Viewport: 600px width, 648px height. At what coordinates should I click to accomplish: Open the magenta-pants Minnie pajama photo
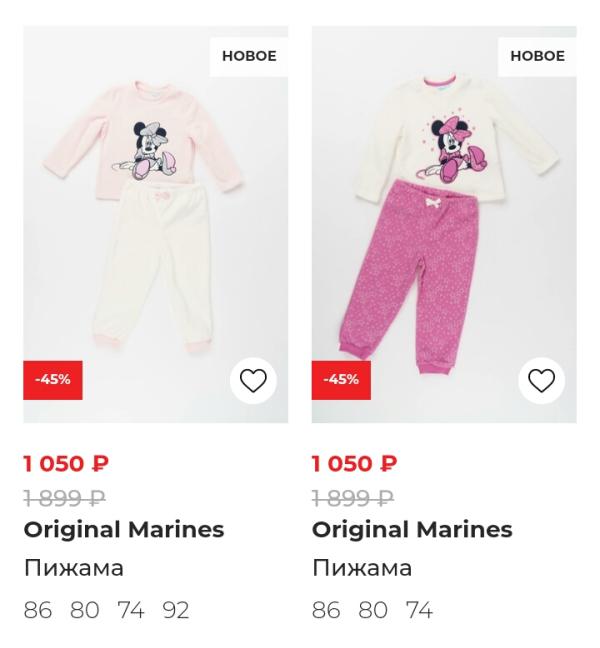pyautogui.click(x=443, y=220)
